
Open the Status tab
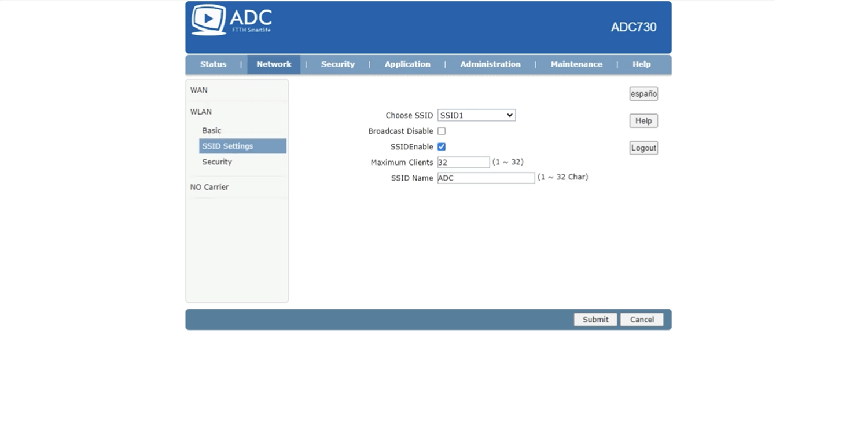coord(213,64)
